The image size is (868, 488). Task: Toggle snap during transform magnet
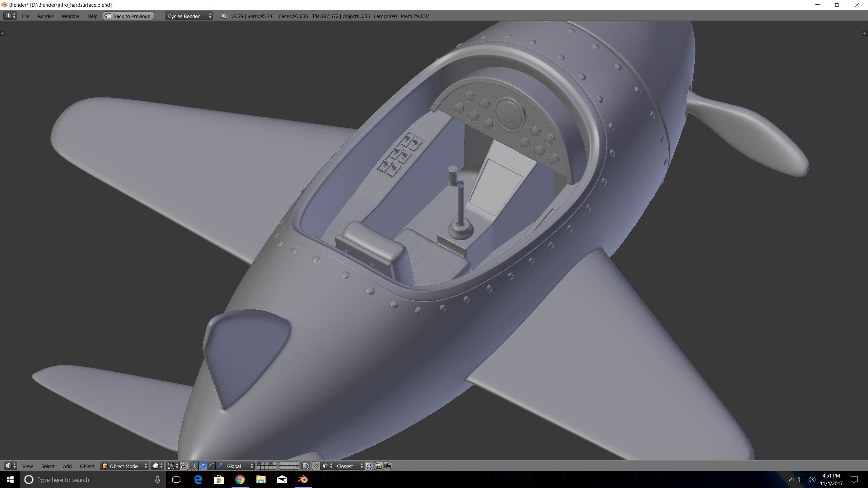(316, 466)
